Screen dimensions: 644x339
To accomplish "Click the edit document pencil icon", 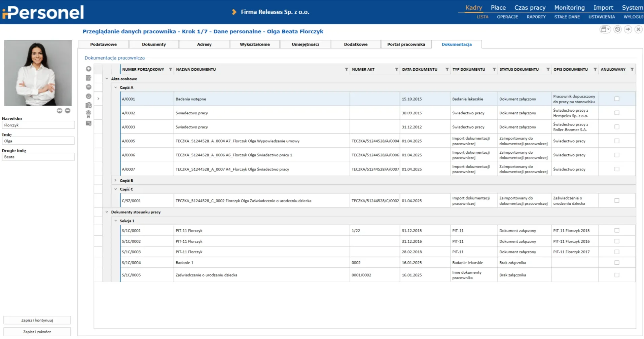I will pos(88,78).
